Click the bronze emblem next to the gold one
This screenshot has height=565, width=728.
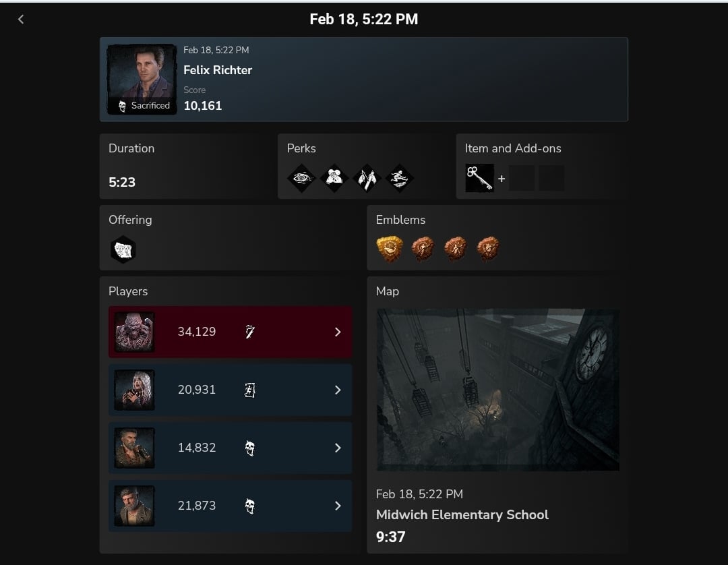[423, 248]
